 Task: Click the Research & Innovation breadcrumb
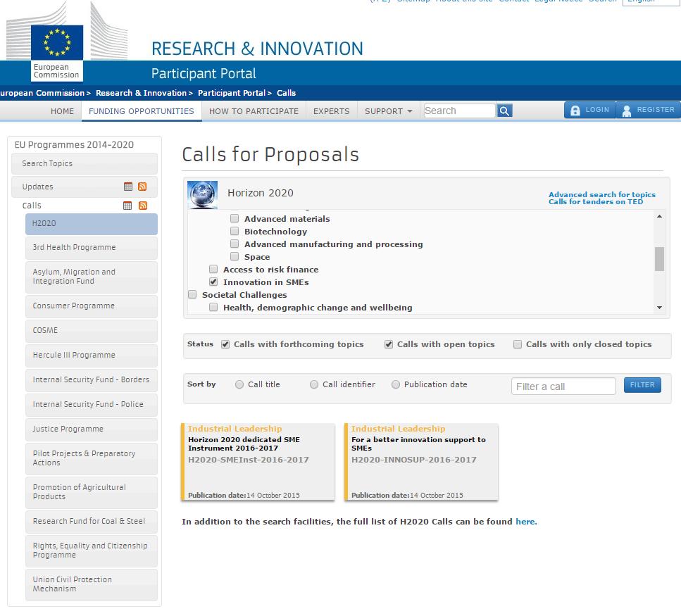[x=141, y=93]
